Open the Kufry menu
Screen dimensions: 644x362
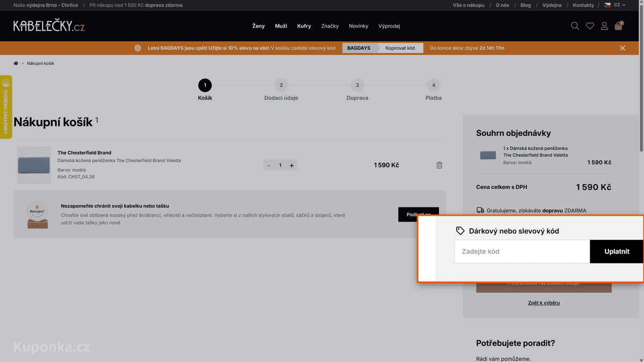(x=304, y=26)
